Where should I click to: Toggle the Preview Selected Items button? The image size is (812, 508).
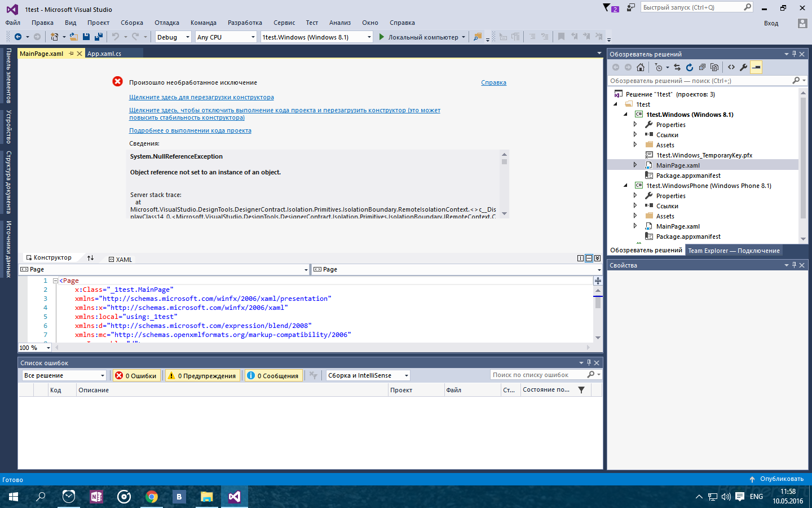756,67
